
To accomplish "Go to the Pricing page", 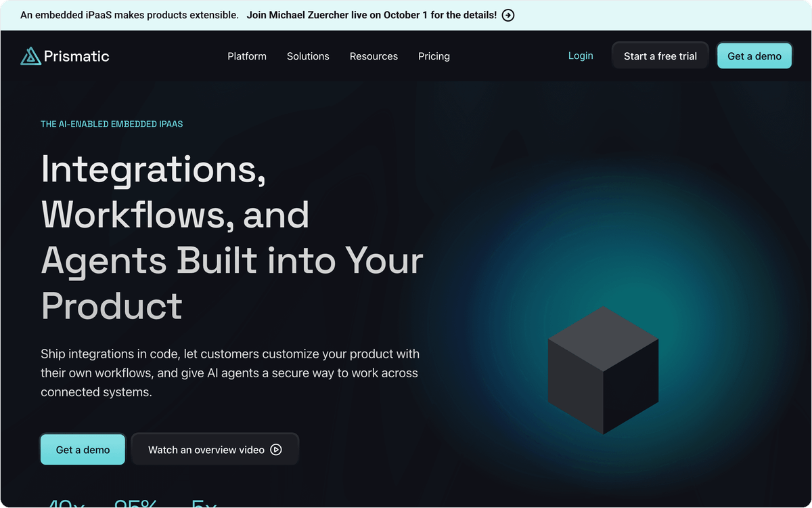I will (x=434, y=56).
